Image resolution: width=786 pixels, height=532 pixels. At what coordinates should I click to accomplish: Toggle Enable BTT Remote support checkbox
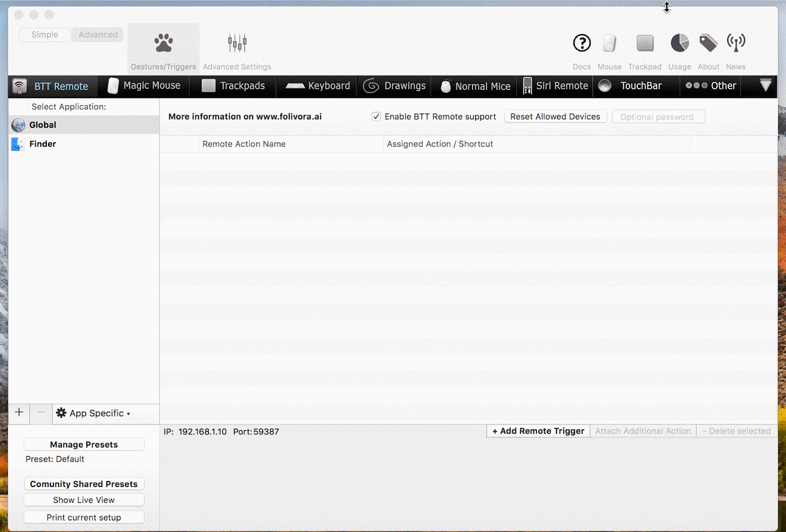click(x=376, y=117)
